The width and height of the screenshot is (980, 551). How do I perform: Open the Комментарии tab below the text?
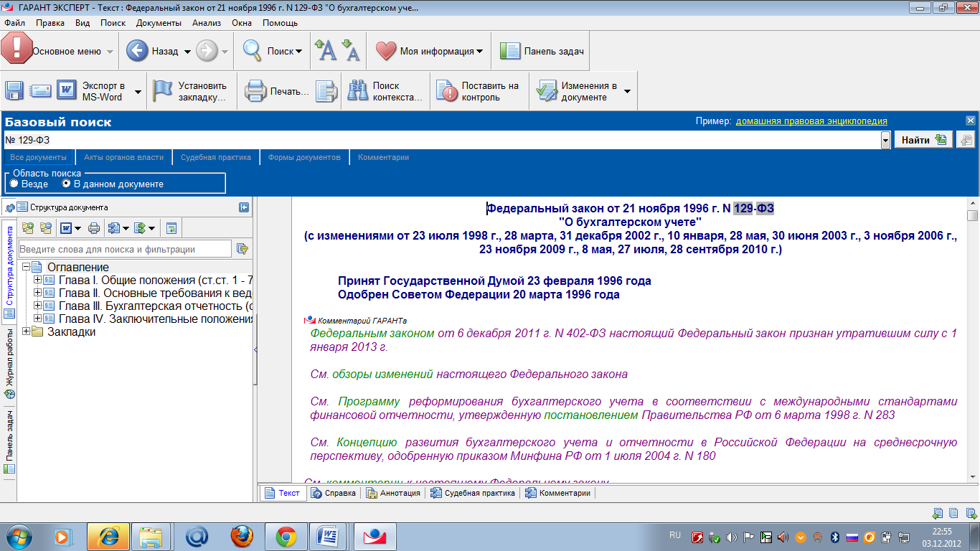point(558,493)
